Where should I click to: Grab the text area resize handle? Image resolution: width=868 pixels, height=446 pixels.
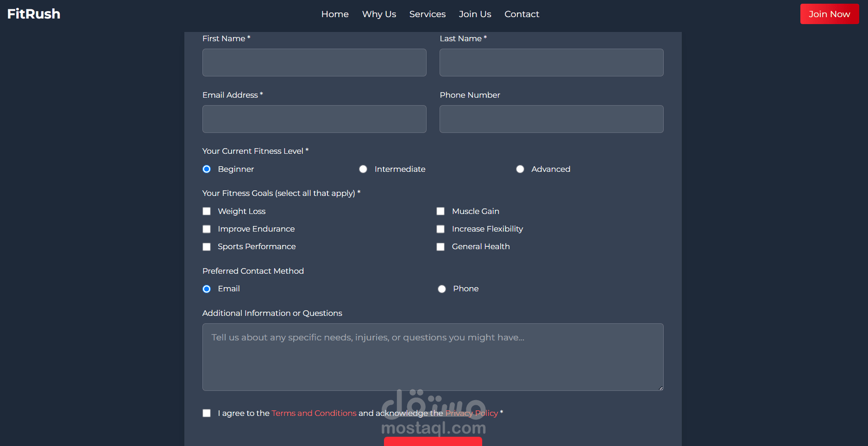660,388
